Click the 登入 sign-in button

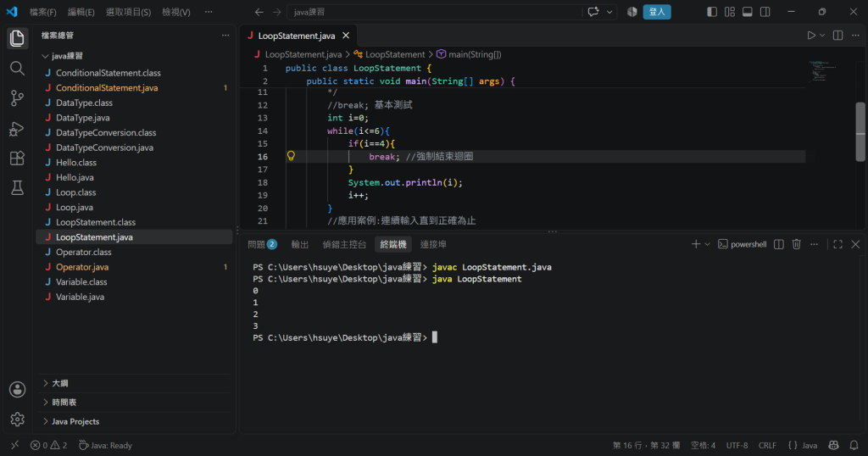657,12
